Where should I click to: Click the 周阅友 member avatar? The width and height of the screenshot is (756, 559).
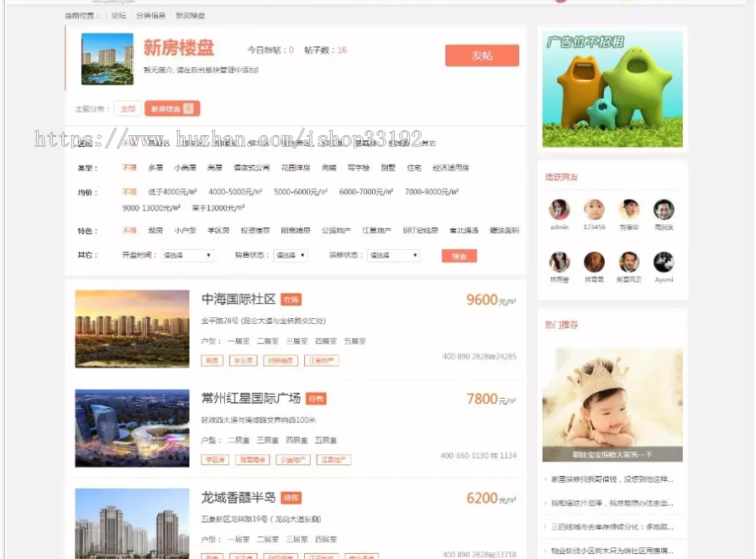664,211
